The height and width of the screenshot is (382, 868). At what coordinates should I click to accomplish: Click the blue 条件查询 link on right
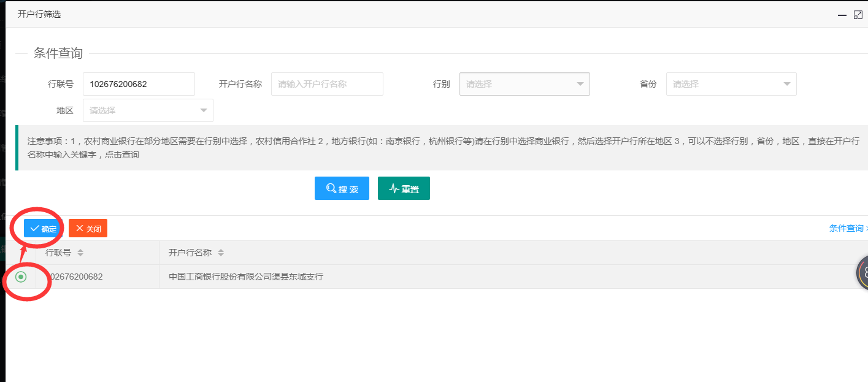click(x=847, y=228)
